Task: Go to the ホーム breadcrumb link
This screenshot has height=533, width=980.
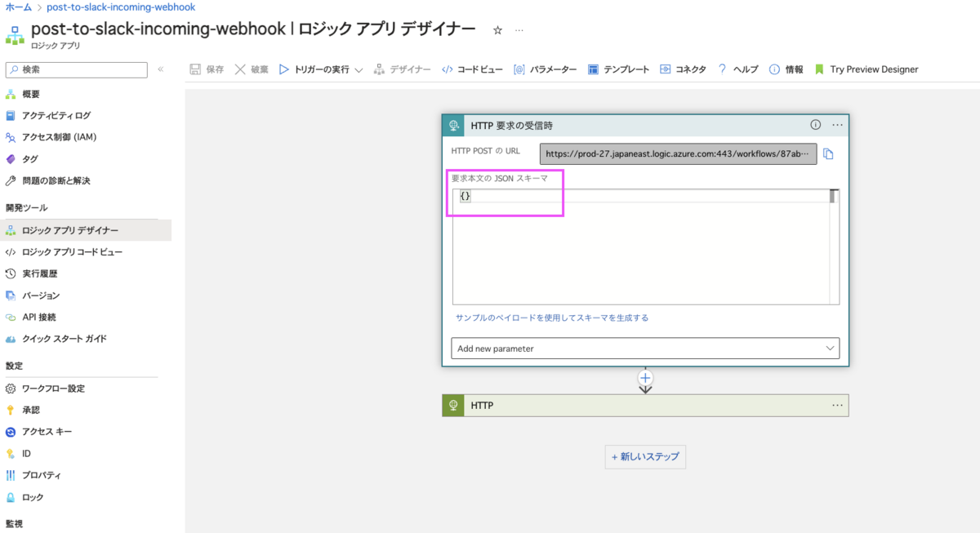Action: click(x=19, y=7)
